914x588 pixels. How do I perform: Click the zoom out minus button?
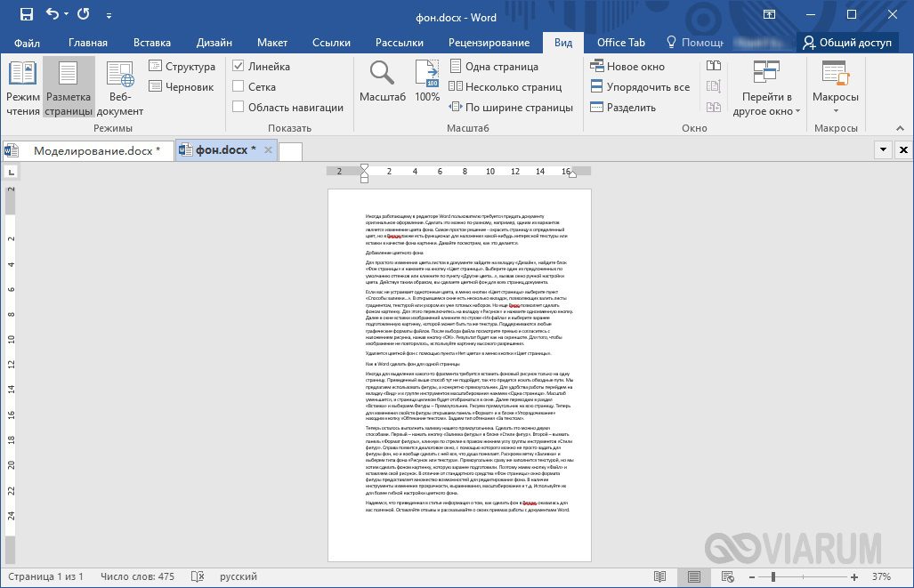point(752,577)
